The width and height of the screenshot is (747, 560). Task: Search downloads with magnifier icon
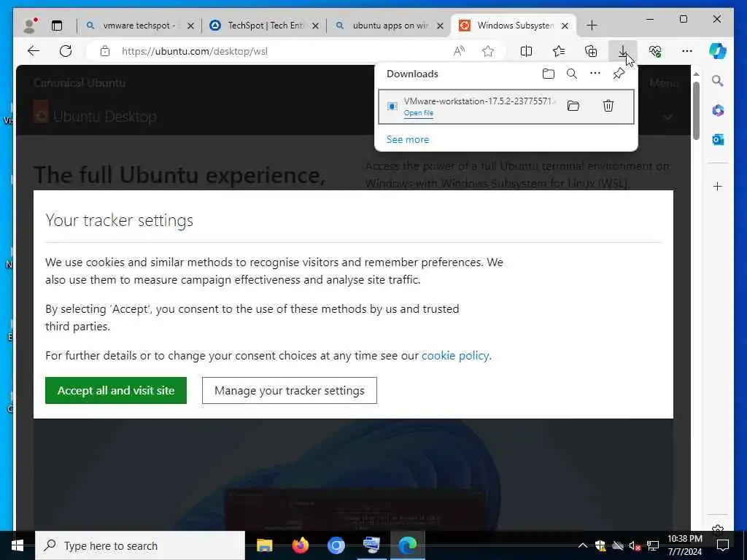[572, 74]
